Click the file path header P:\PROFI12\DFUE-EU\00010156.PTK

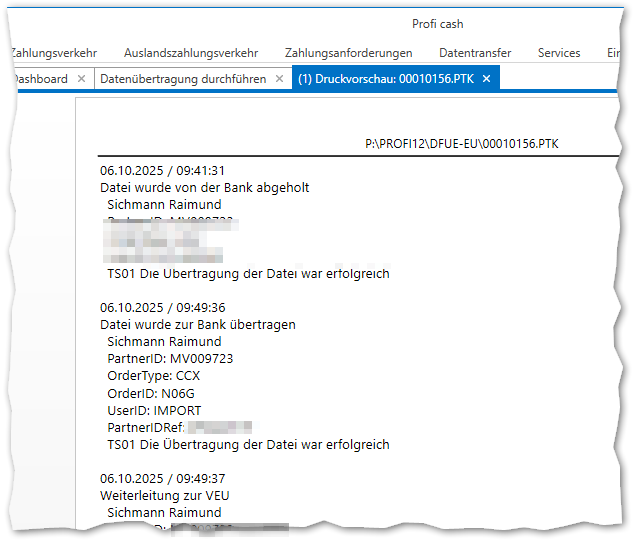pos(461,144)
